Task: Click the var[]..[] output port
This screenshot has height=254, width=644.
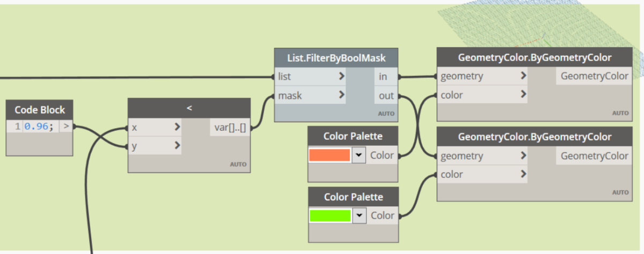Action: [230, 128]
